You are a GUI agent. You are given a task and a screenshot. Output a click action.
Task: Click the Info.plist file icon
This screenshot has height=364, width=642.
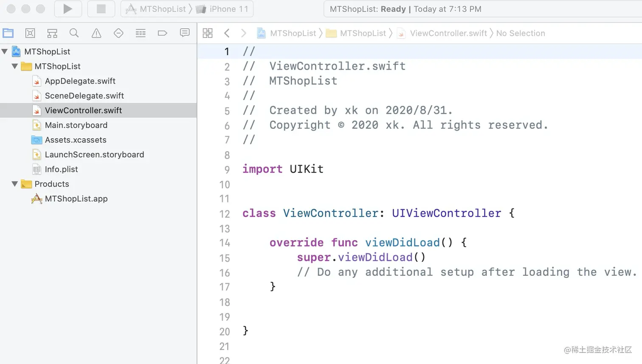(37, 169)
